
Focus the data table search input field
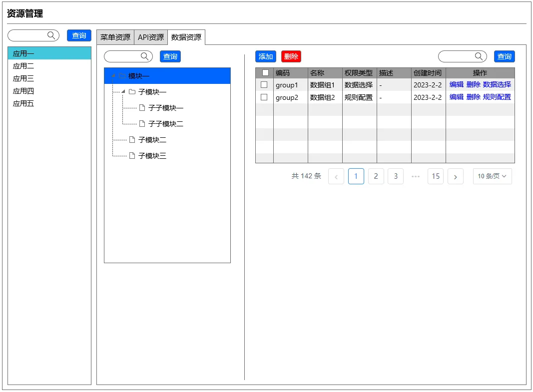463,56
